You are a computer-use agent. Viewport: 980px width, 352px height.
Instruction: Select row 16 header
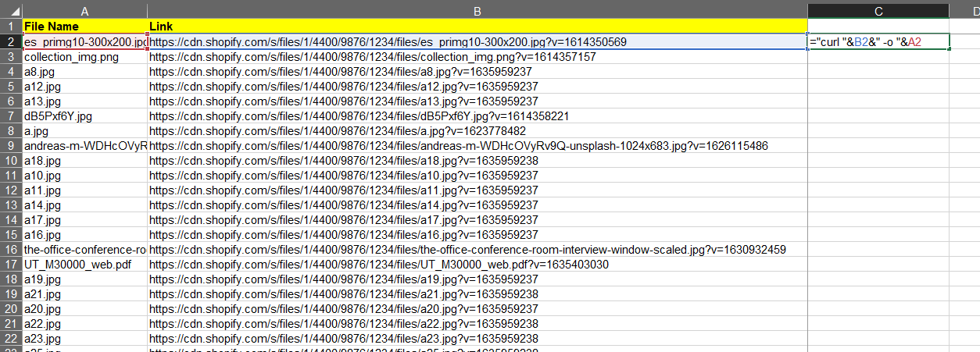click(11, 250)
